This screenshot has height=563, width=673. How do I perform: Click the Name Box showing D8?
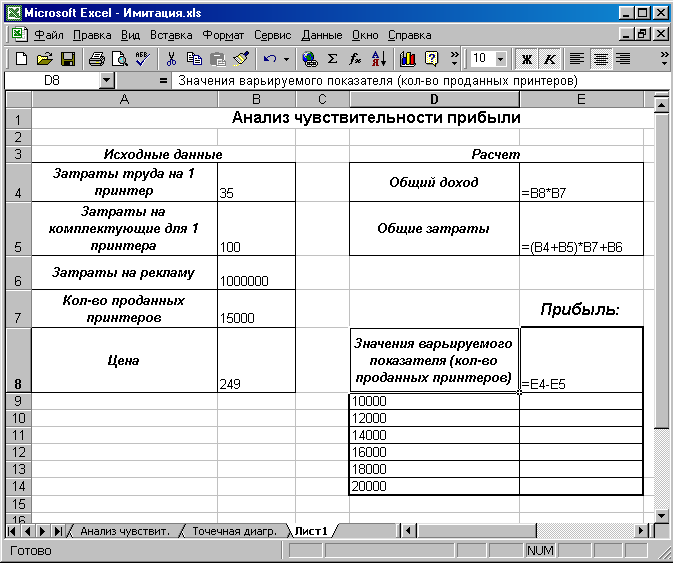(x=52, y=80)
